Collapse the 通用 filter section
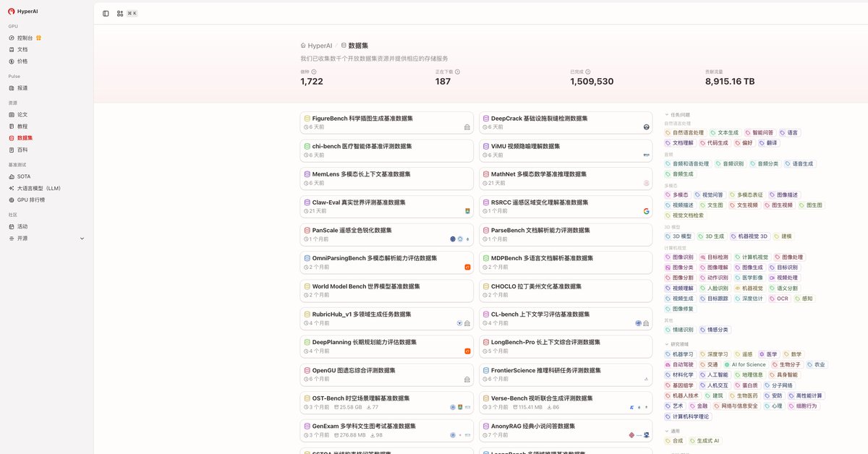Screen dimensions: 868x454 (672, 431)
